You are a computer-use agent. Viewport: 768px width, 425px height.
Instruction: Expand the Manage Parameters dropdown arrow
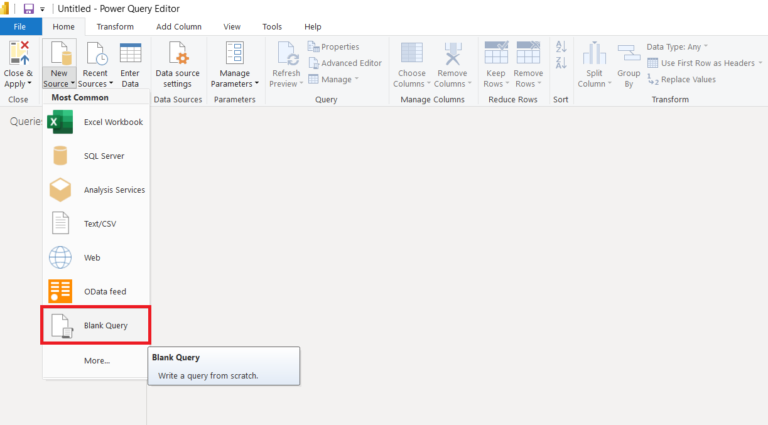(x=257, y=84)
